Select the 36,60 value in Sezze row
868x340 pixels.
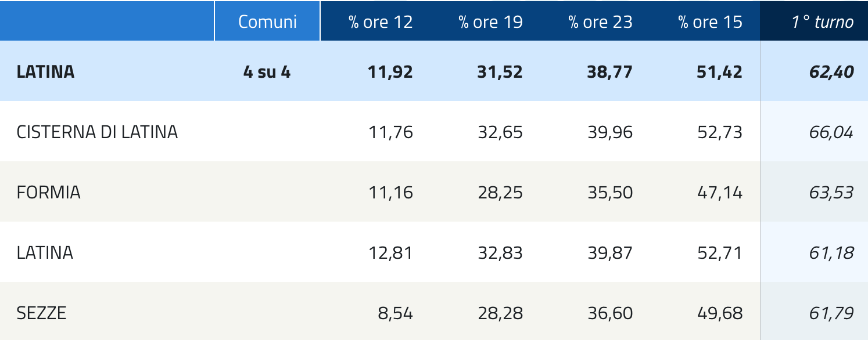tap(609, 313)
